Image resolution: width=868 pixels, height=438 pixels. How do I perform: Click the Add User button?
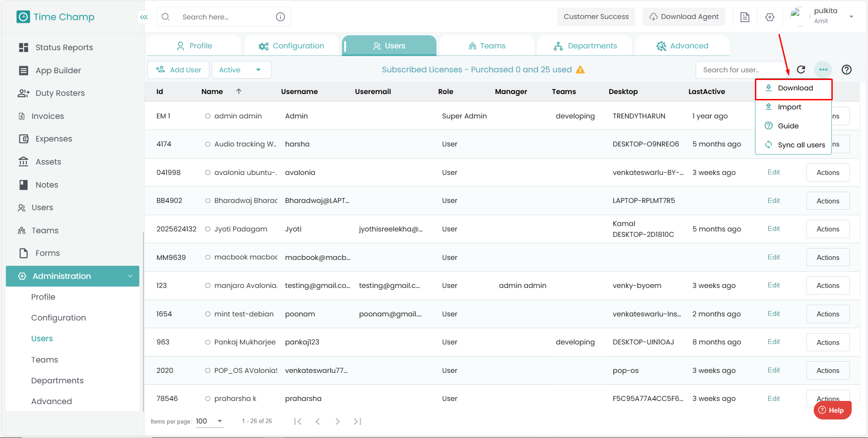point(179,70)
